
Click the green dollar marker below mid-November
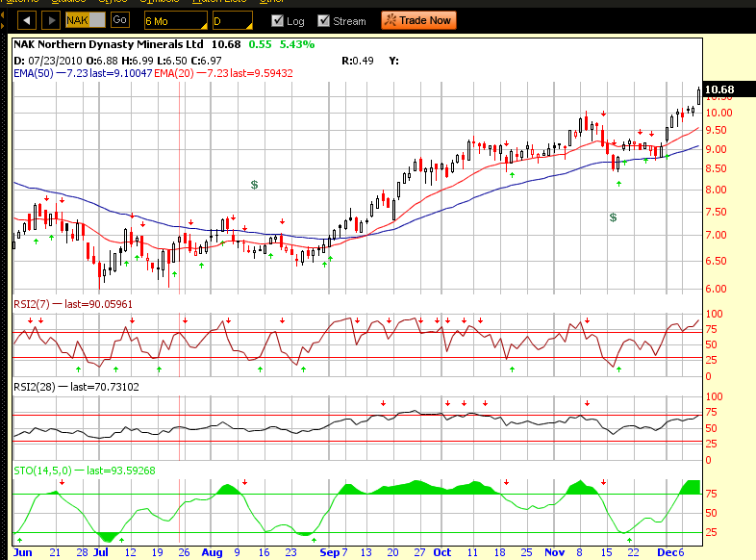click(x=613, y=217)
